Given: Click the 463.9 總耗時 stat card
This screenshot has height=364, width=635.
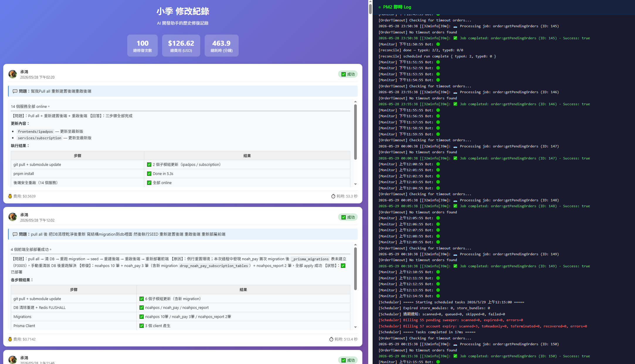Looking at the screenshot, I should click(x=222, y=46).
